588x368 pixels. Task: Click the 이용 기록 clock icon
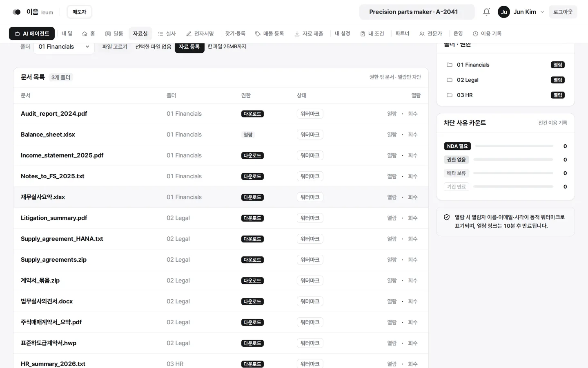475,34
